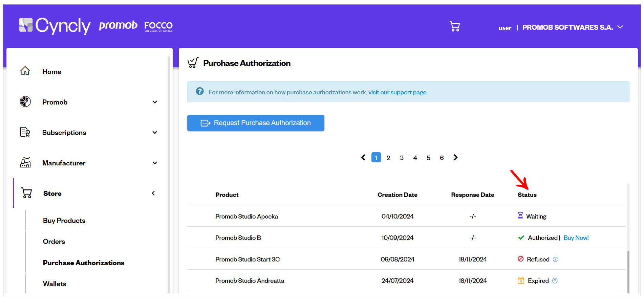Click the green Authorized checkmark icon
Image resolution: width=644 pixels, height=297 pixels.
521,237
